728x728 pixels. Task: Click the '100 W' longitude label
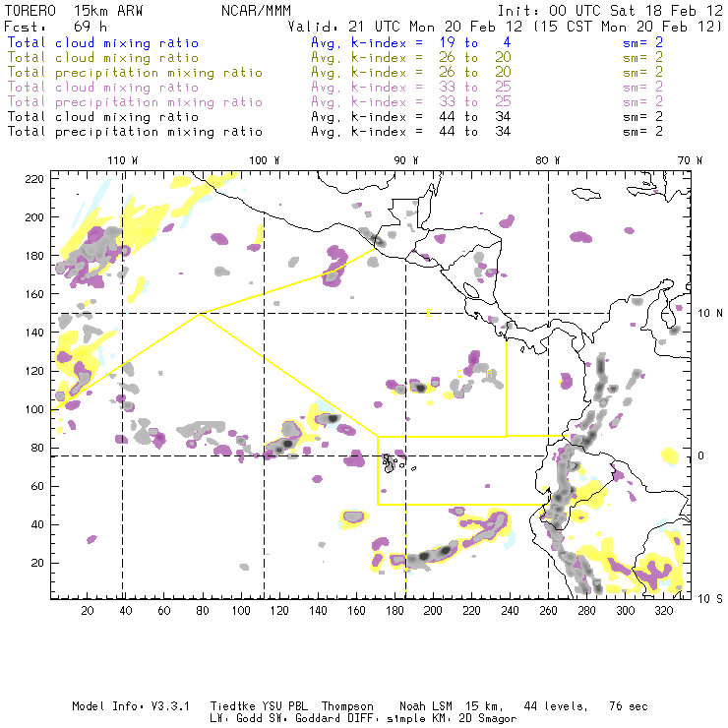pyautogui.click(x=265, y=160)
